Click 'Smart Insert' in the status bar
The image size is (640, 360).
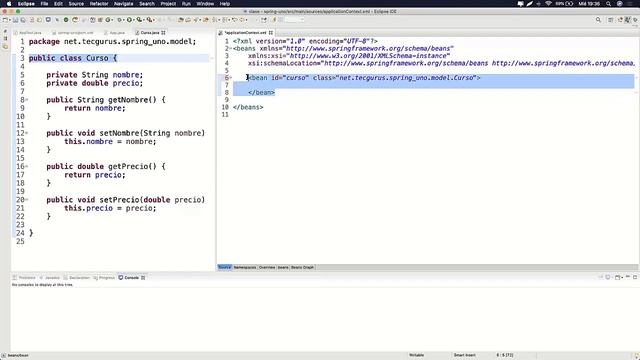tap(464, 355)
